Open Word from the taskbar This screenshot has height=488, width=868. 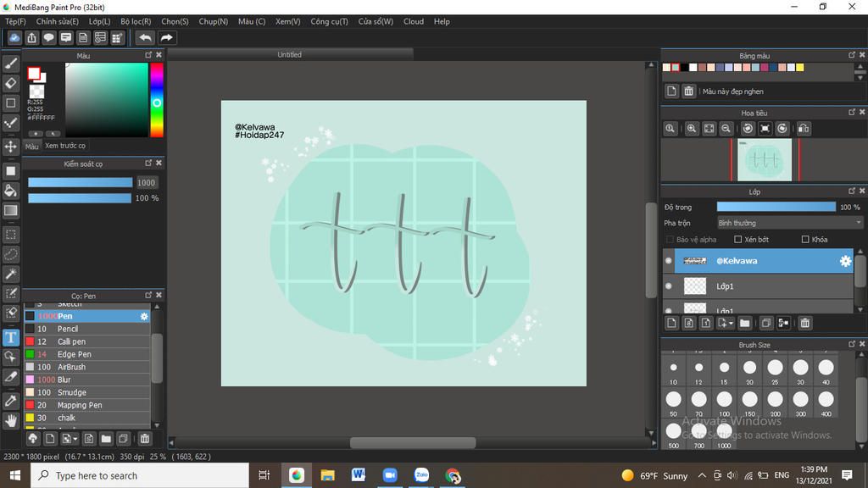359,475
